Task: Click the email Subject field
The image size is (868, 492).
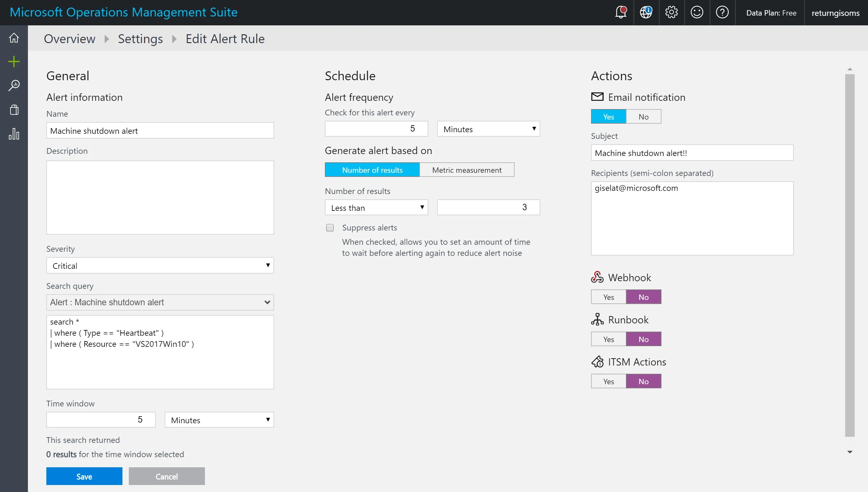Action: point(692,153)
